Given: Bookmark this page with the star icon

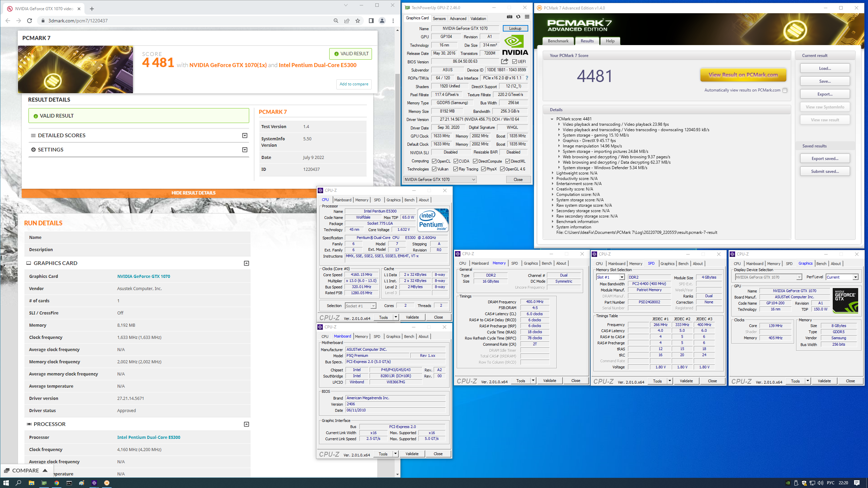Looking at the screenshot, I should click(358, 21).
